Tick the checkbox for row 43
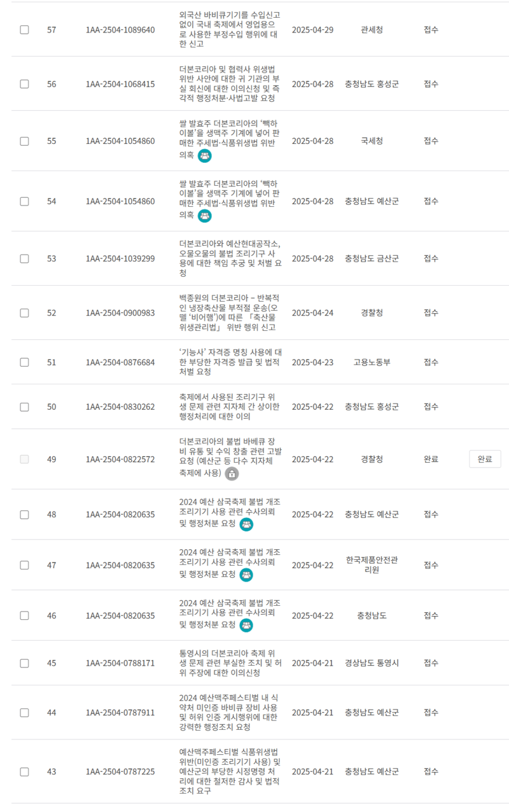Image resolution: width=509 pixels, height=812 pixels. point(24,772)
